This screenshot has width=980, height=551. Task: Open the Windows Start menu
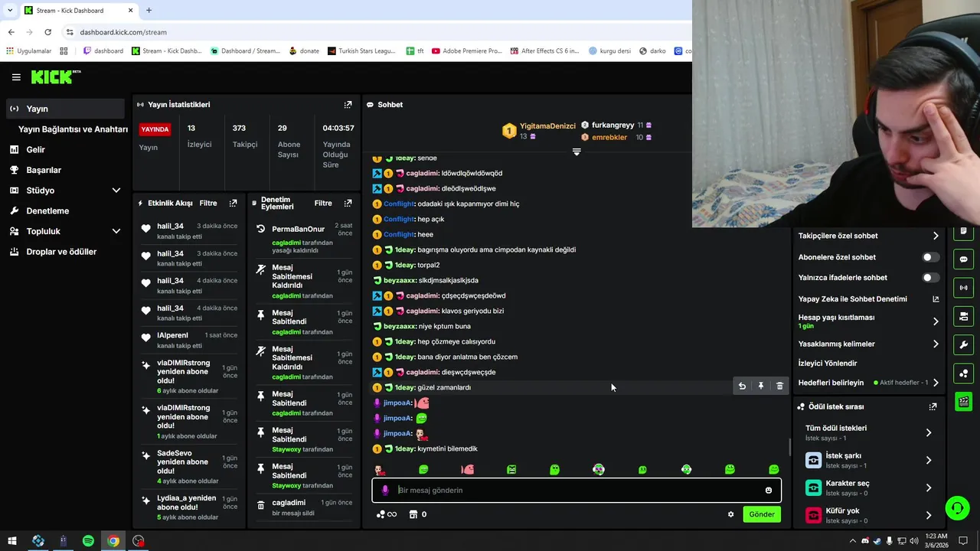pyautogui.click(x=12, y=541)
